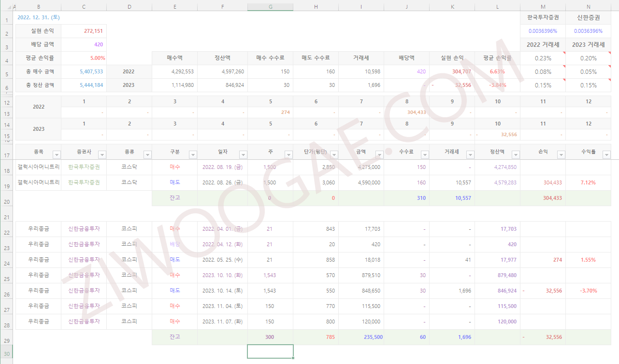This screenshot has width=619, height=364.
Task: Select the "0.05%" rate cell
Action: pos(589,71)
